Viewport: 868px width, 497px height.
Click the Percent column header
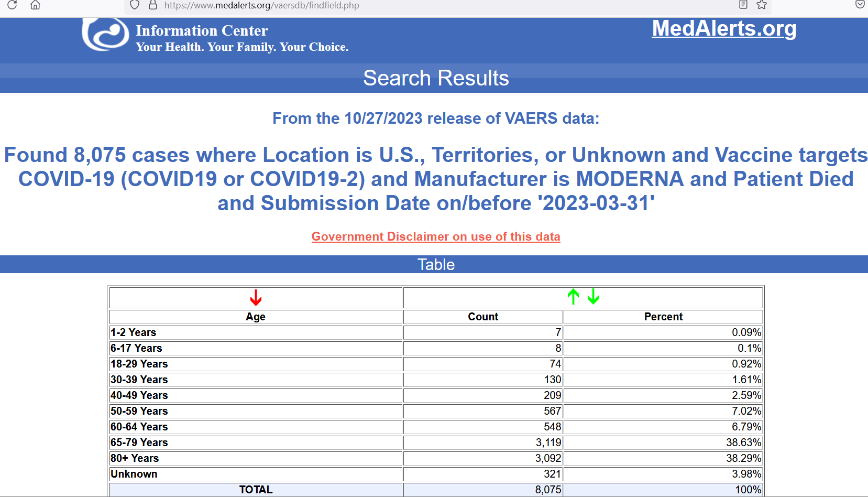point(663,317)
